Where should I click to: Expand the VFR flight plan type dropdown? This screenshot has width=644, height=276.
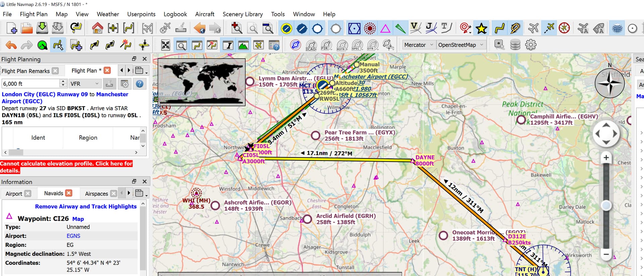click(85, 84)
